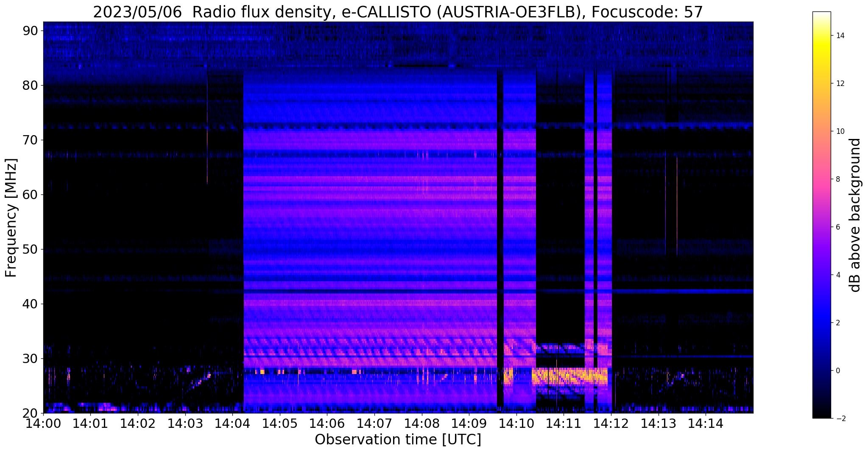
Task: Click the 14:12 time tick label
Action: point(611,424)
